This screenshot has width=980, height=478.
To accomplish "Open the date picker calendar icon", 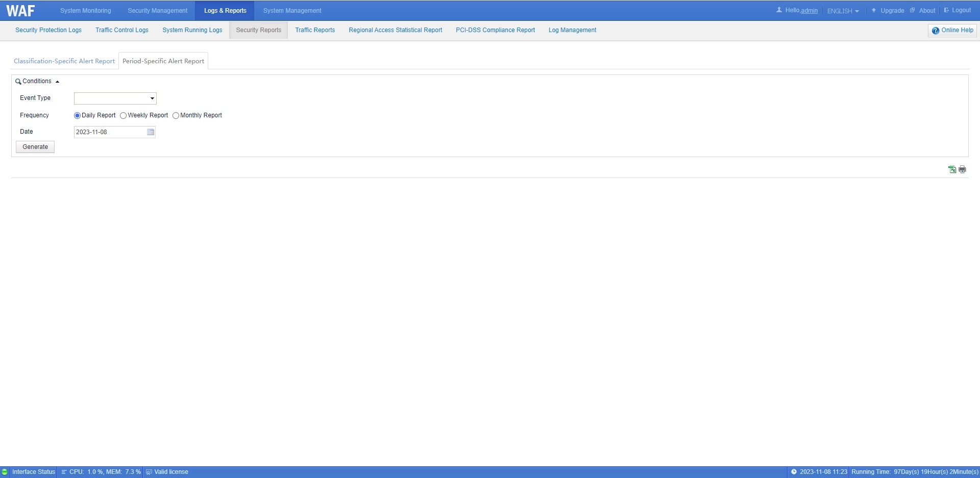I will click(151, 132).
